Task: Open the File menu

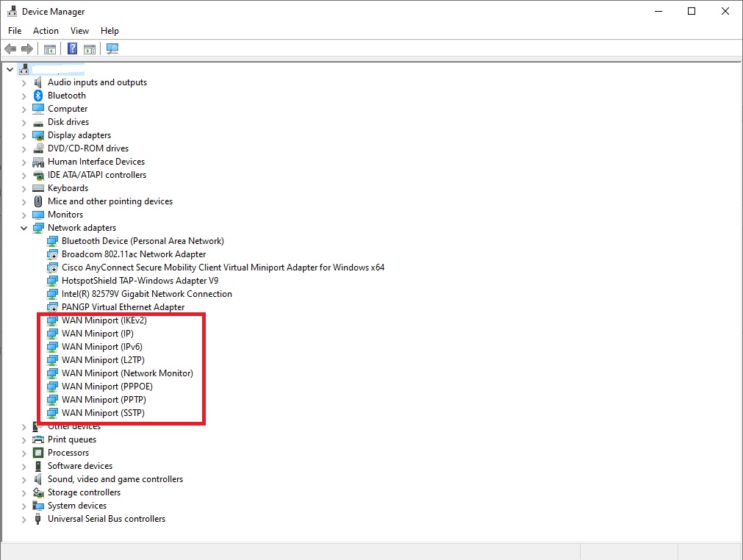Action: tap(15, 31)
